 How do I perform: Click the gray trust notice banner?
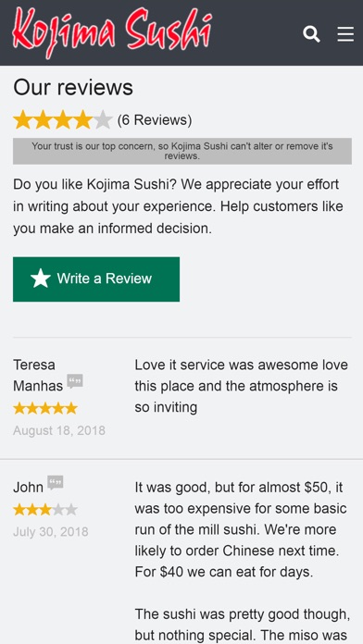click(x=182, y=151)
